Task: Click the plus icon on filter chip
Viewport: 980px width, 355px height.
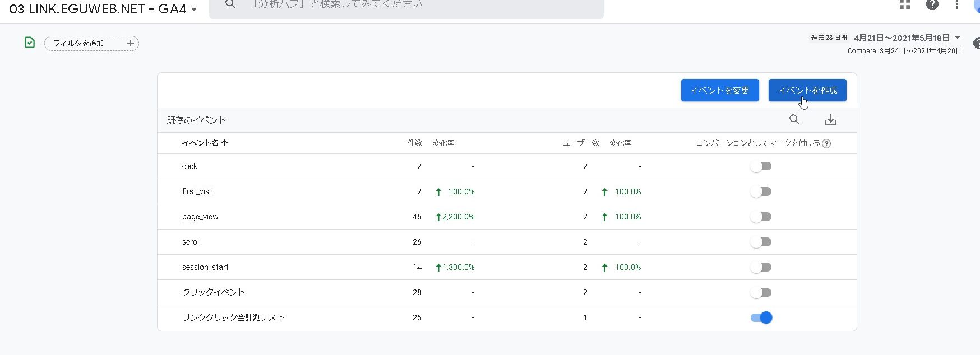Action: pos(130,43)
